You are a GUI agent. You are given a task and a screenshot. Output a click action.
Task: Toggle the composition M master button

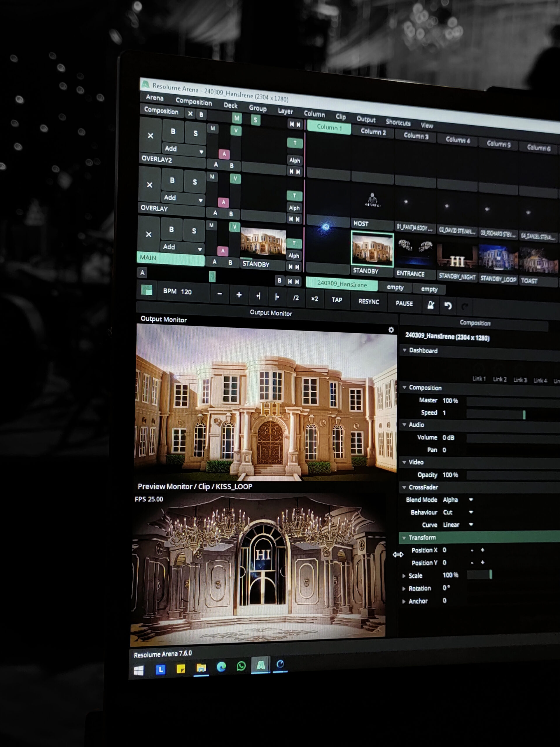(x=237, y=118)
